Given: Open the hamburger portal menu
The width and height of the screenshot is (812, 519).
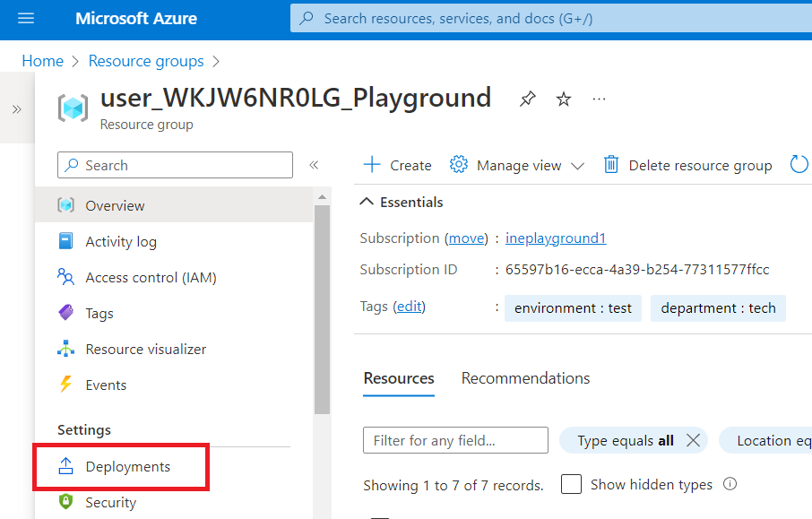Looking at the screenshot, I should coord(26,19).
